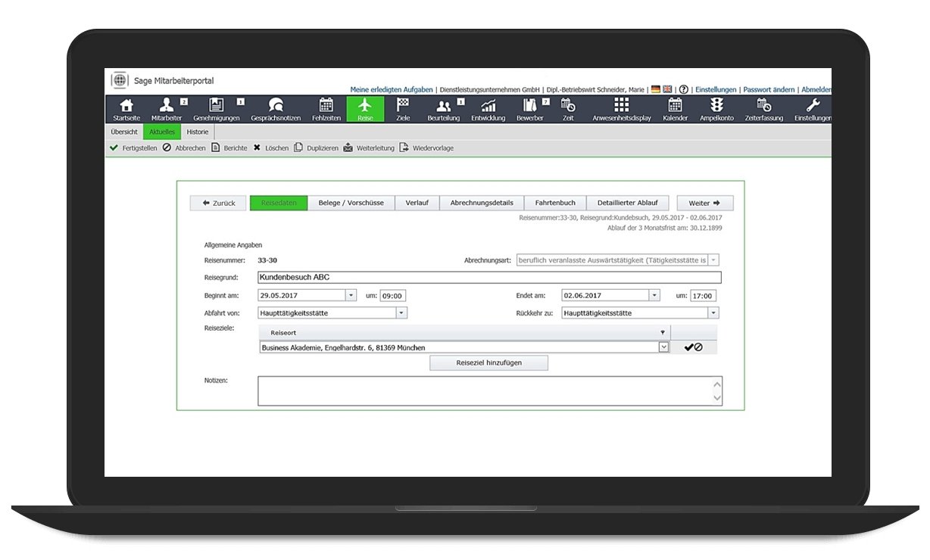Expand the Reiseort destination dropdown

664,347
